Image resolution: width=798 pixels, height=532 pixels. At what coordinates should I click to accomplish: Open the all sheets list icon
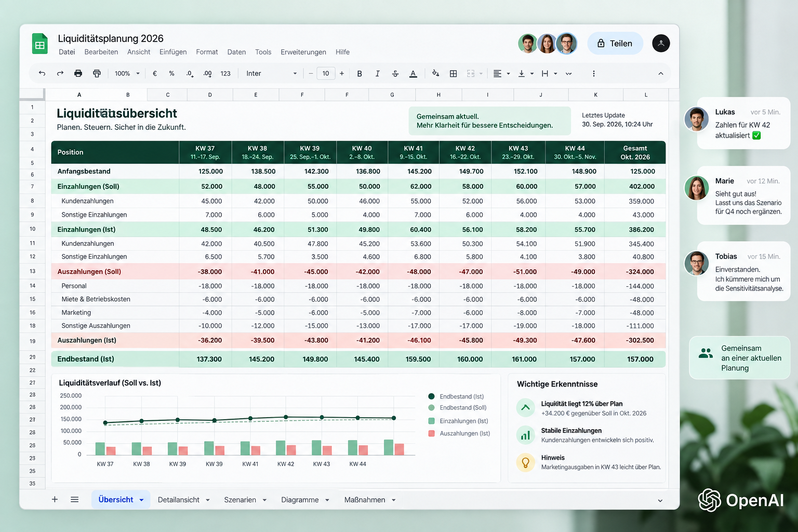pyautogui.click(x=75, y=499)
